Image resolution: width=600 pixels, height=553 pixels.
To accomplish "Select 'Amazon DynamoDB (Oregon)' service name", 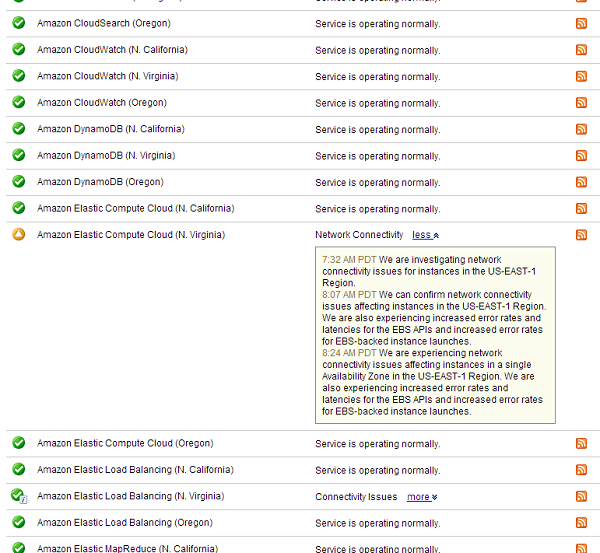I will pyautogui.click(x=100, y=182).
